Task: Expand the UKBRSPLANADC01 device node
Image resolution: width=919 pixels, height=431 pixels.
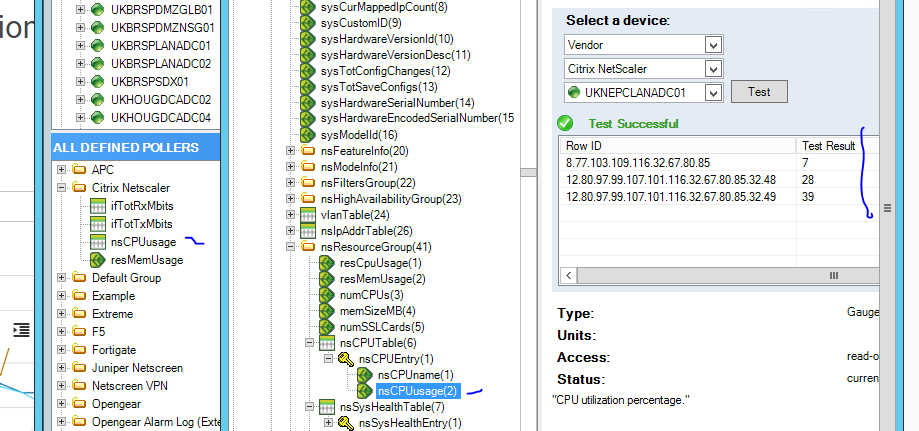Action: pyautogui.click(x=81, y=46)
